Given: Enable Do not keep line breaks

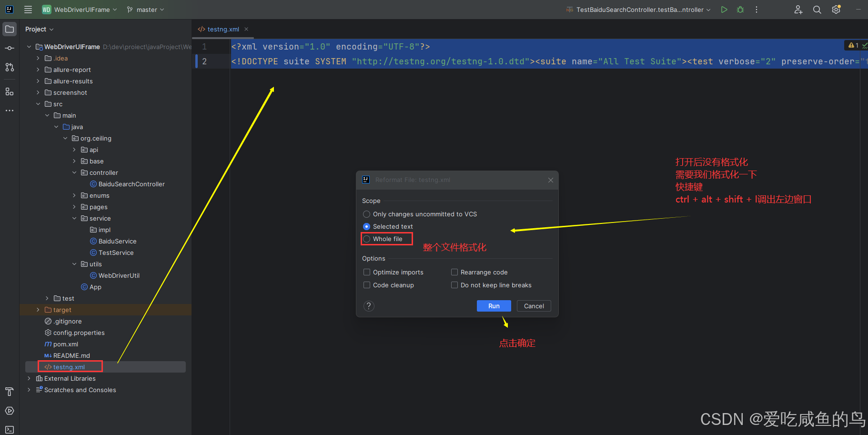Looking at the screenshot, I should tap(491, 285).
